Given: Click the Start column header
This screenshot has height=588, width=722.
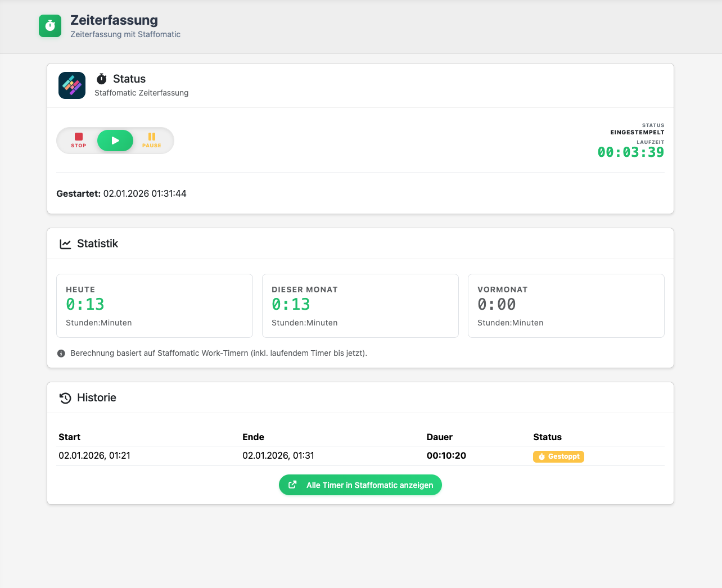Looking at the screenshot, I should 70,437.
